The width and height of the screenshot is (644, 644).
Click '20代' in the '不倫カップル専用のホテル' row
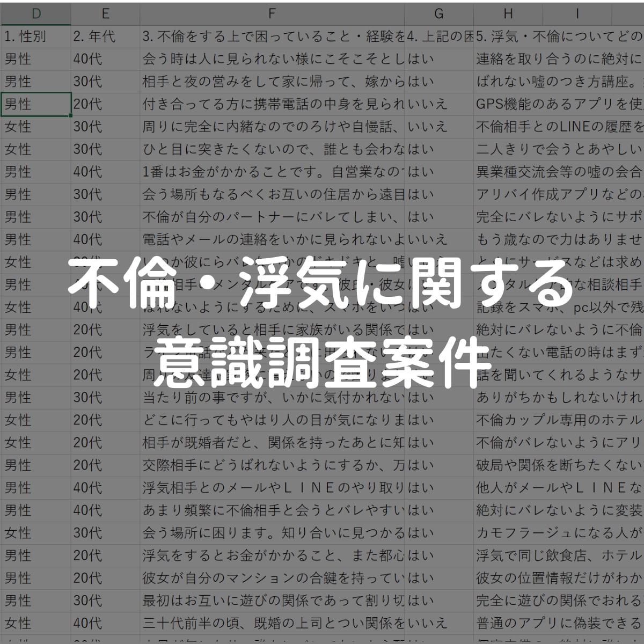click(x=87, y=420)
